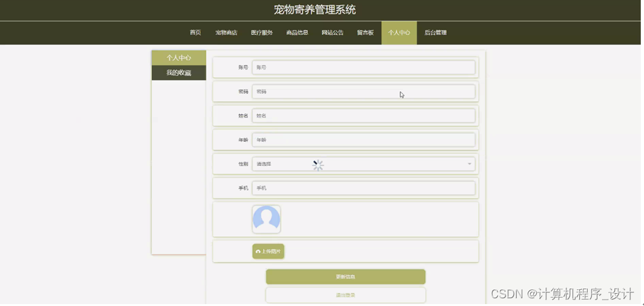Open the 留言板 navigation item
Viewport: 644px width, 306px height.
(x=365, y=33)
